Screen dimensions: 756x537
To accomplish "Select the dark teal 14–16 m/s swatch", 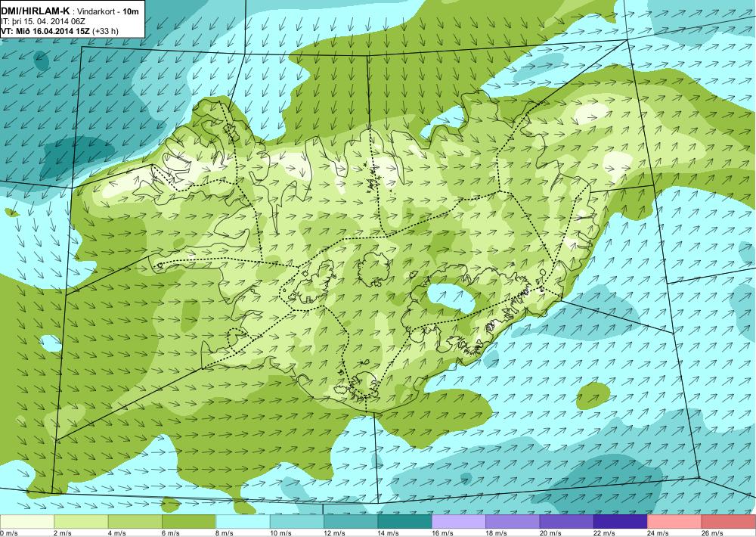I will click(405, 522).
